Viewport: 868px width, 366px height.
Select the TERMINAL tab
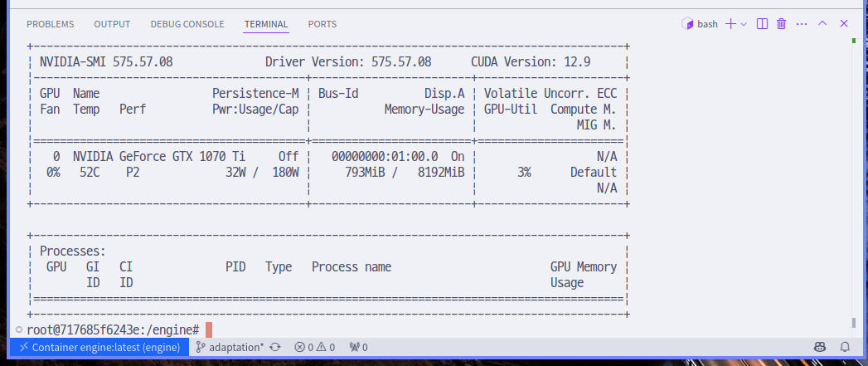pyautogui.click(x=266, y=24)
